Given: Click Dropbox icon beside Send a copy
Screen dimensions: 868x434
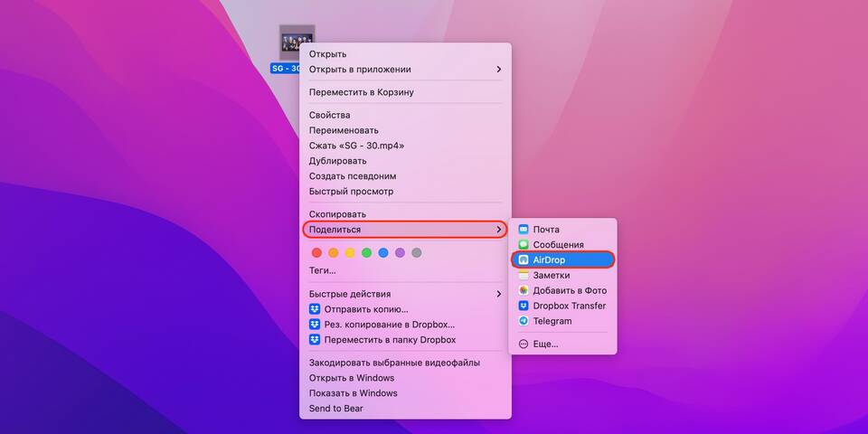Looking at the screenshot, I should click(x=315, y=309).
